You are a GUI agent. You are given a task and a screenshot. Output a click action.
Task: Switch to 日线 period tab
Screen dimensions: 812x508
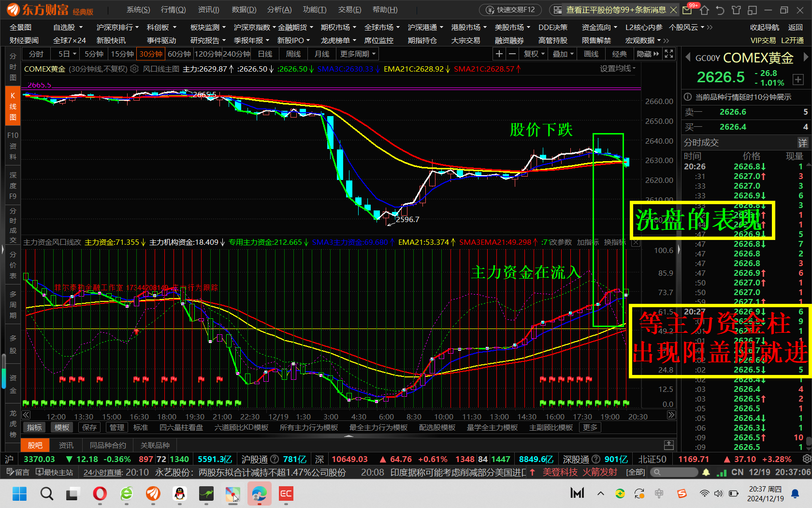pyautogui.click(x=265, y=54)
